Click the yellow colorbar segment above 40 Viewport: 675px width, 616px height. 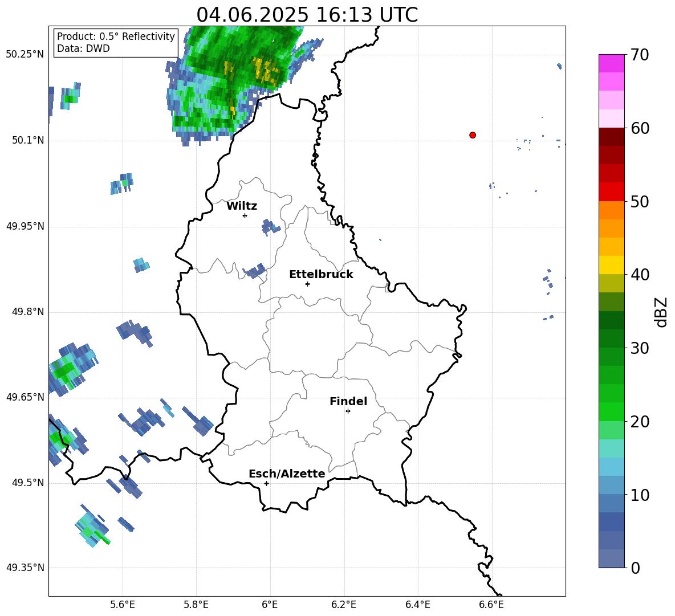pos(611,265)
